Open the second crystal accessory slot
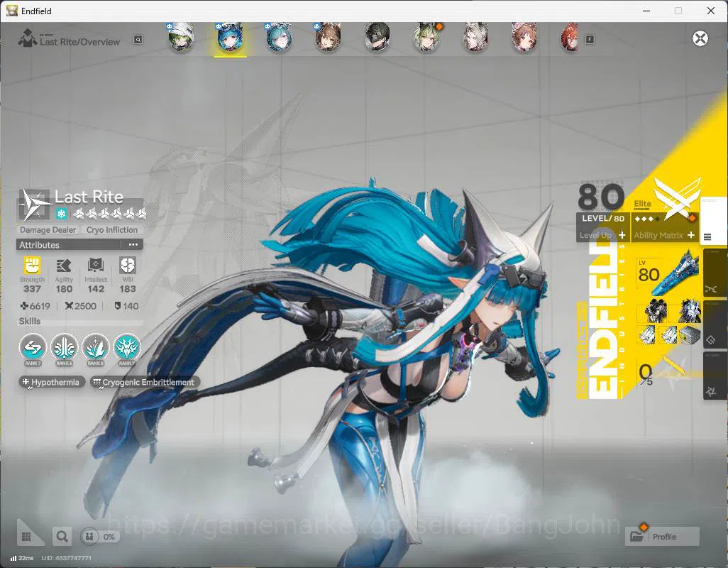The width and height of the screenshot is (728, 568). click(x=668, y=334)
